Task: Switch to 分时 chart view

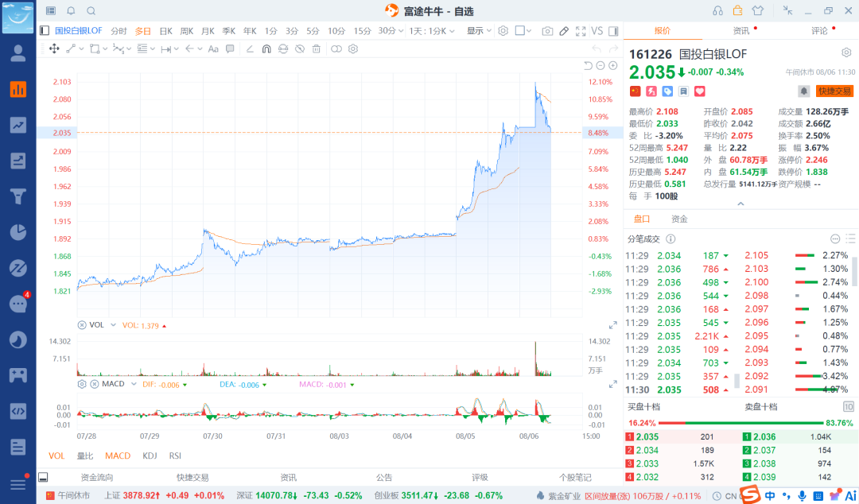Action: click(119, 31)
